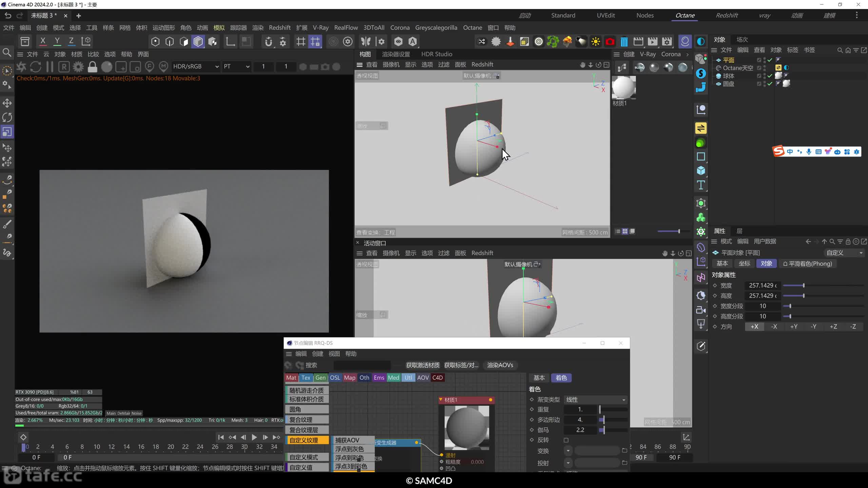Click 获取激活材质 button

click(422, 365)
